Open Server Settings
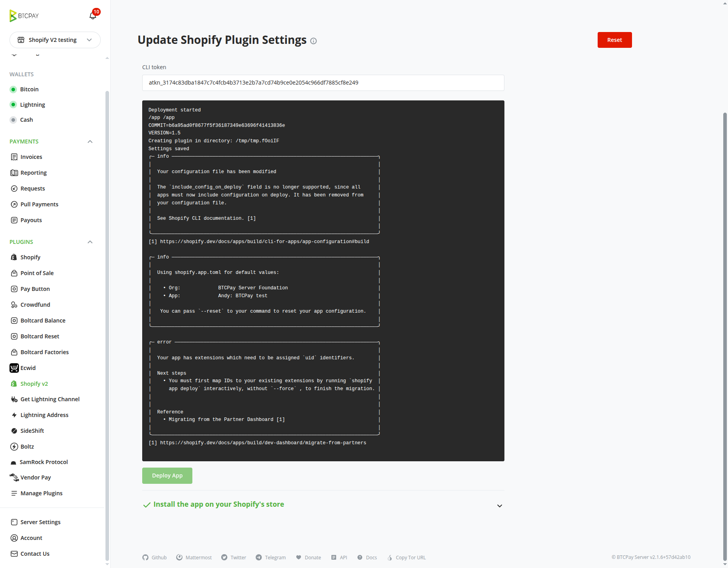728x568 pixels. pyautogui.click(x=40, y=522)
